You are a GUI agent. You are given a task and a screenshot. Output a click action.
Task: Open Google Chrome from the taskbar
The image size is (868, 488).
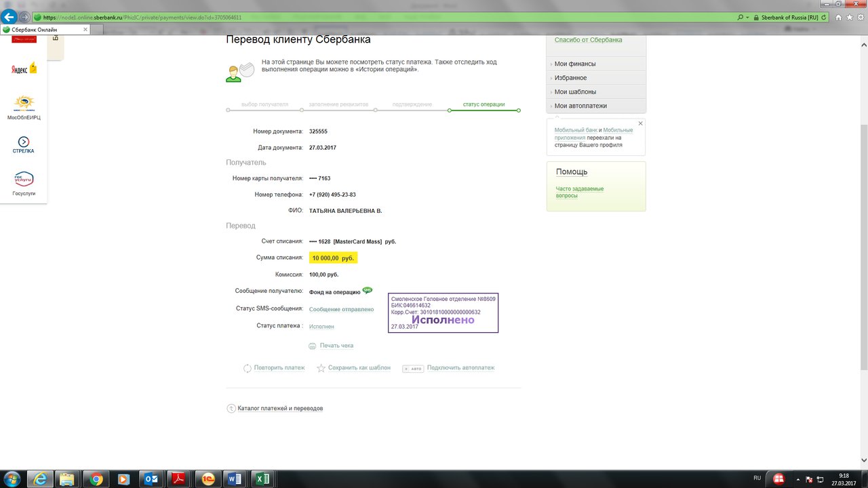[x=96, y=479]
